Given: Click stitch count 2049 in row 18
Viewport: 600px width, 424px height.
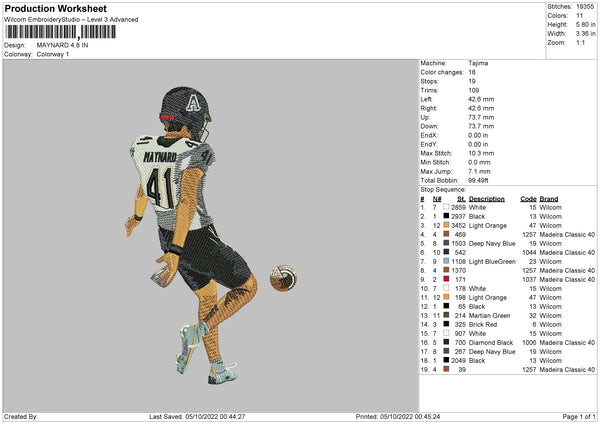Looking at the screenshot, I should [458, 360].
